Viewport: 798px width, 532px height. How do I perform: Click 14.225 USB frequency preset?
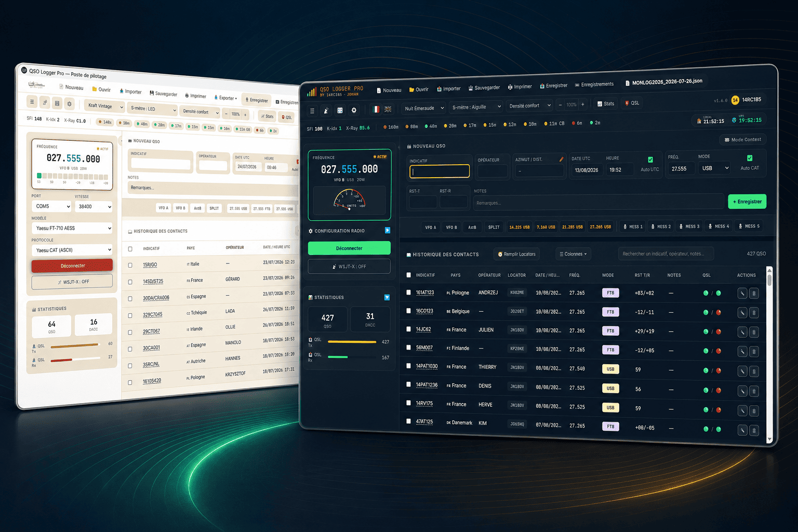tap(519, 227)
